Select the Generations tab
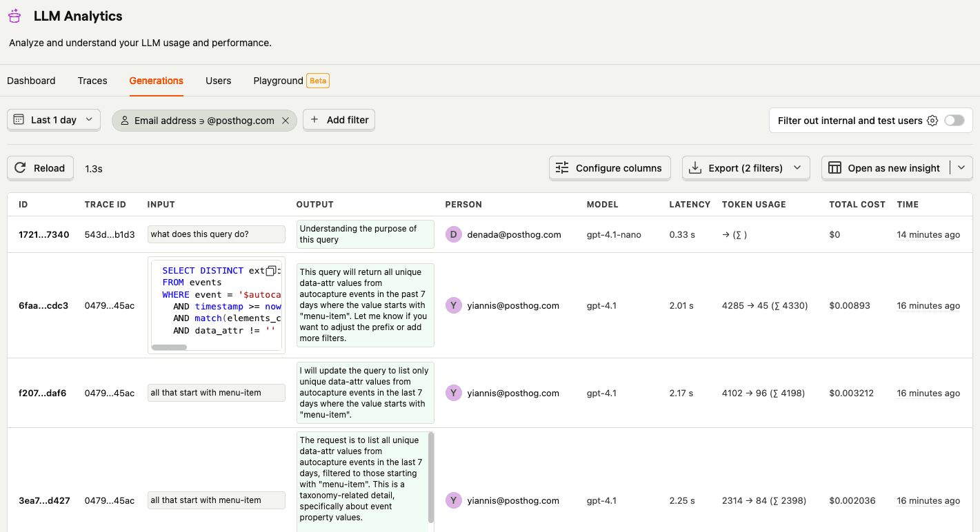The height and width of the screenshot is (532, 980). [x=157, y=81]
